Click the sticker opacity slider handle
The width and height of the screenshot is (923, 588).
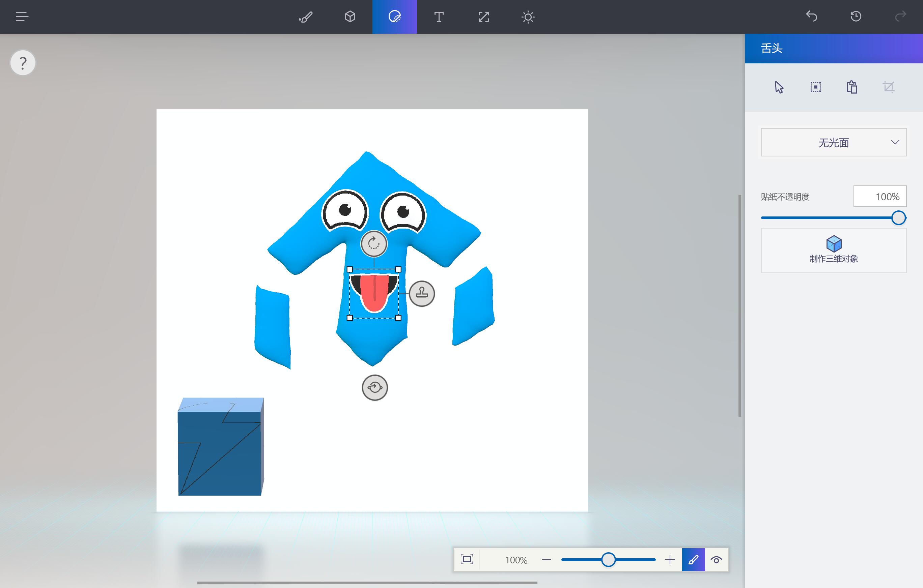[x=898, y=217]
